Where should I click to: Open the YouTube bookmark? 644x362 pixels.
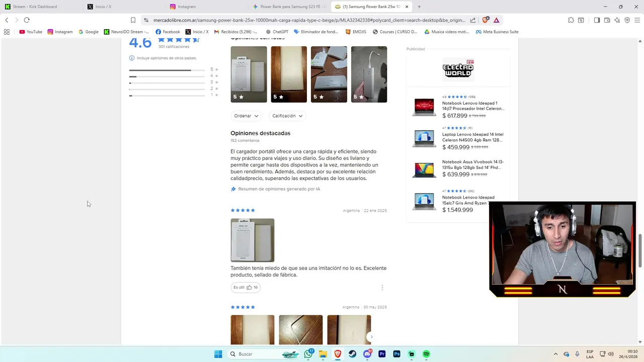click(31, 32)
